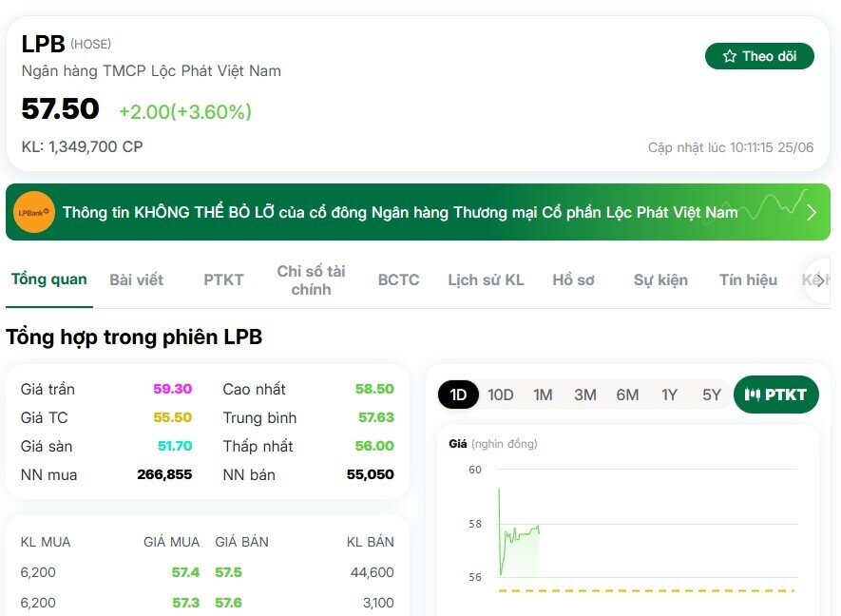Screen dimensions: 841x616
Task: Click the current price 57.50
Action: (x=60, y=109)
